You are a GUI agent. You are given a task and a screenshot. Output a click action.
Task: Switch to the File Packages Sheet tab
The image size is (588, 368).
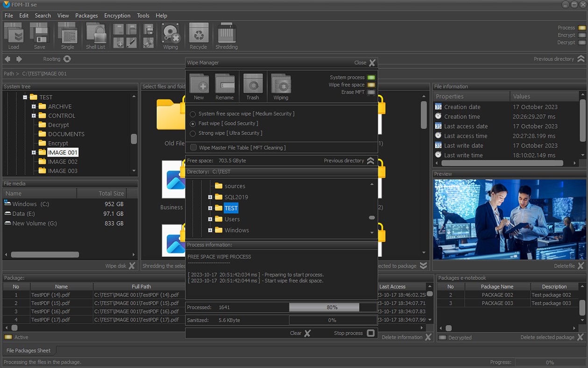tap(29, 350)
